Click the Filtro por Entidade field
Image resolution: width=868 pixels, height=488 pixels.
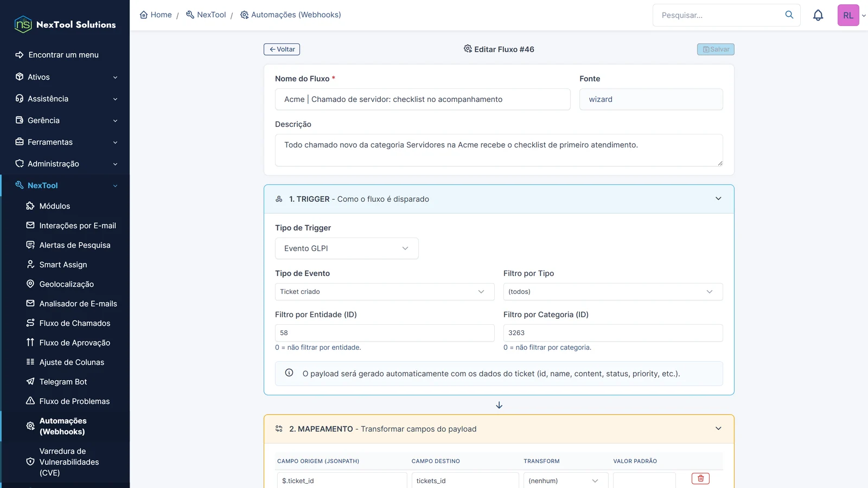coord(385,333)
